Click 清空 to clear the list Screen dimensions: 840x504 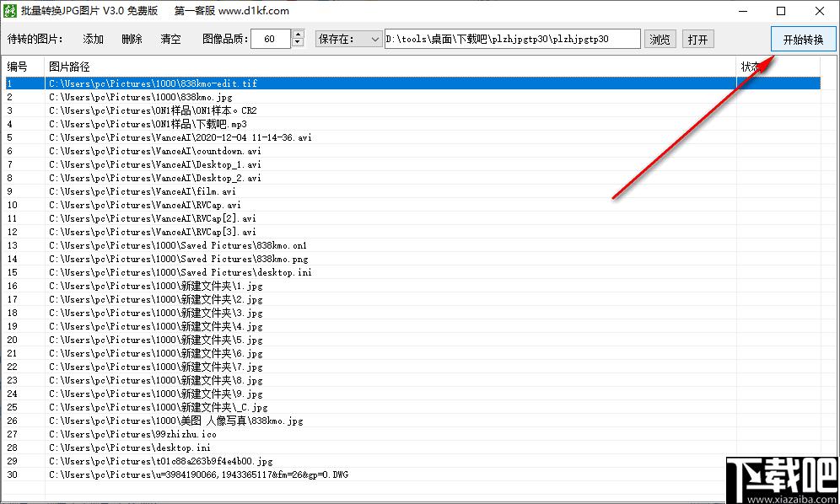[170, 40]
